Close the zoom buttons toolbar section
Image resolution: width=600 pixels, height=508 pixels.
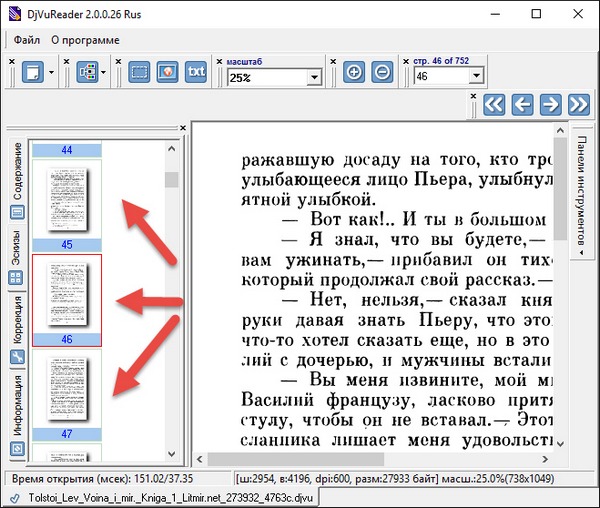click(333, 61)
